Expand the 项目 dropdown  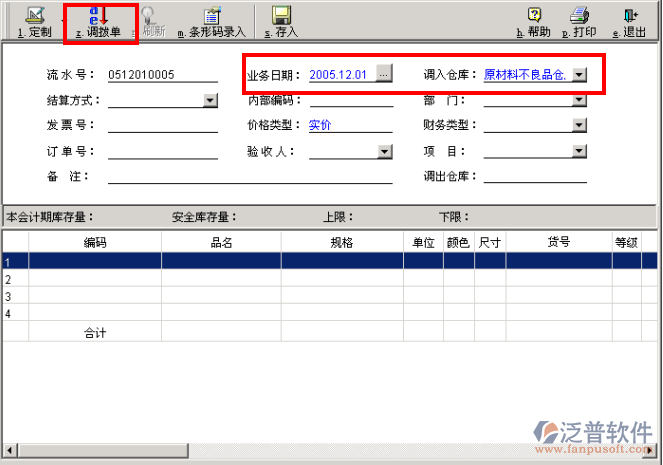click(x=579, y=151)
